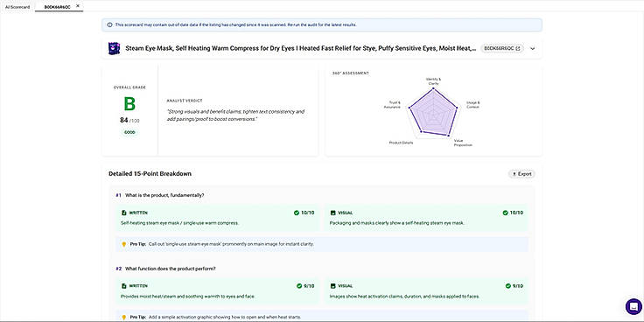Close the B0DK66R6QC tab
Screen dimensions: 644x322
coord(78,6)
